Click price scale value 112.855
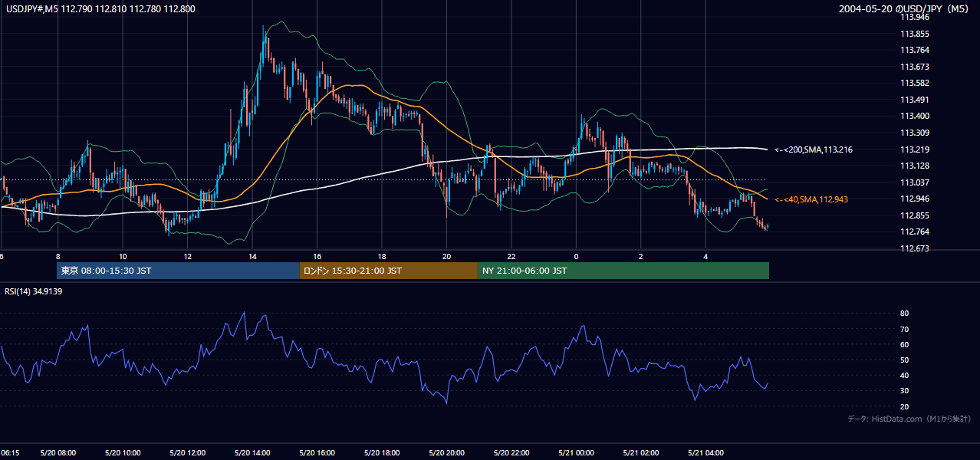The width and height of the screenshot is (980, 460). point(915,215)
